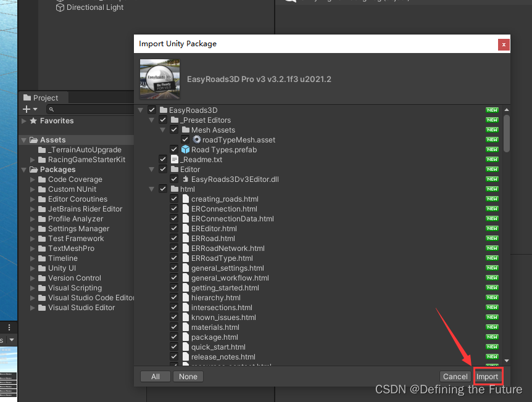
Task: Close the Import Unity Package dialog
Action: click(504, 44)
